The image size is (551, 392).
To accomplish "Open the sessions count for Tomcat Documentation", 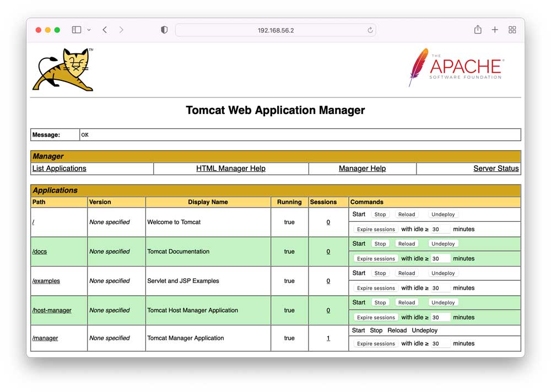I will pyautogui.click(x=328, y=252).
